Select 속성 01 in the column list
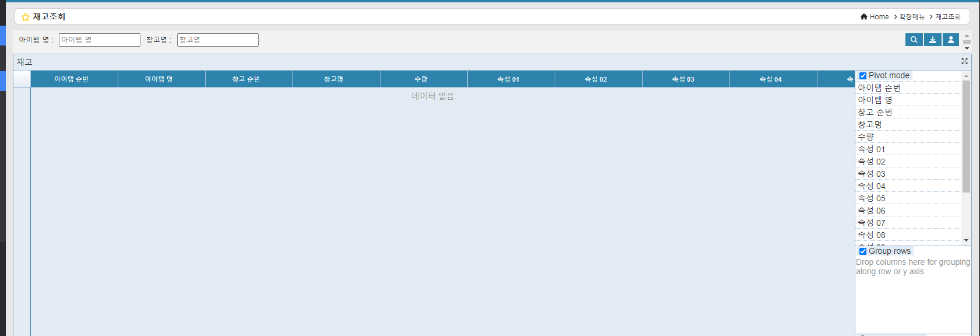980x336 pixels. coord(908,149)
